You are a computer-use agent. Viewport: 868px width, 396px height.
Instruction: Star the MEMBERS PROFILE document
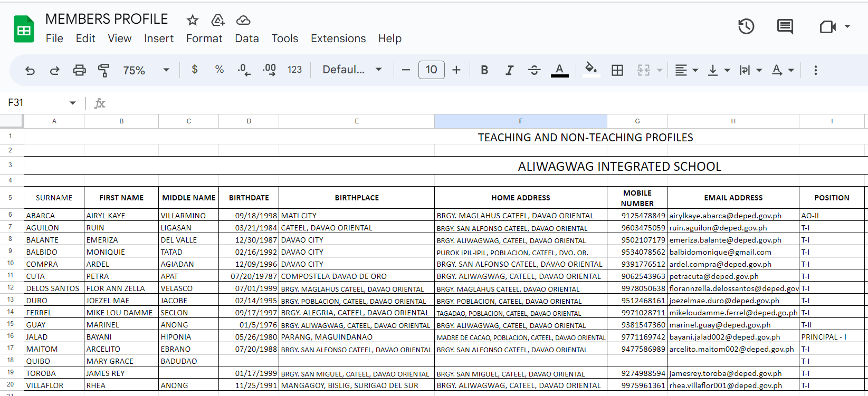pyautogui.click(x=193, y=20)
